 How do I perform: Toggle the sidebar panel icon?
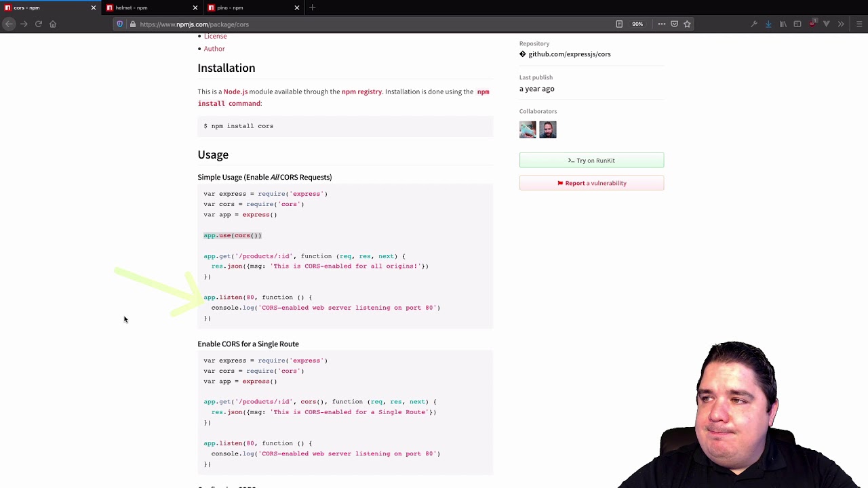797,24
